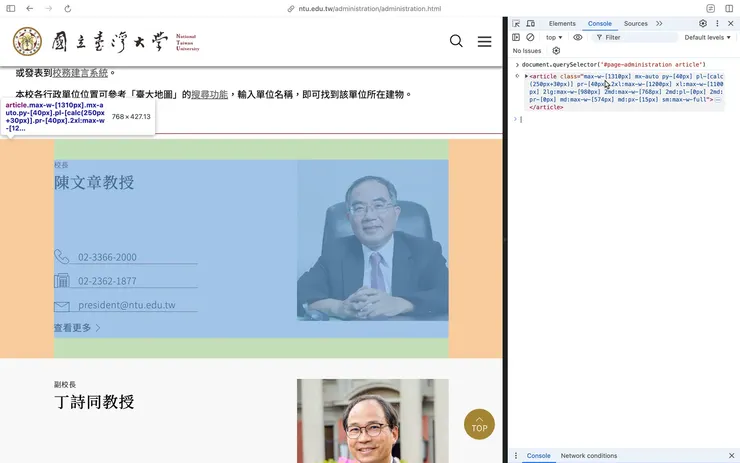Click the fax icon beside 02-2362-1877

[x=62, y=280]
